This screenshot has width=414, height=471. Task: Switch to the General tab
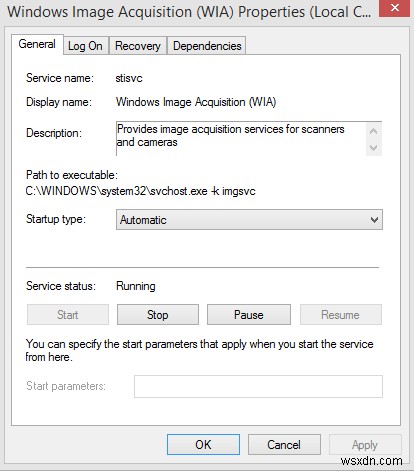click(x=37, y=44)
